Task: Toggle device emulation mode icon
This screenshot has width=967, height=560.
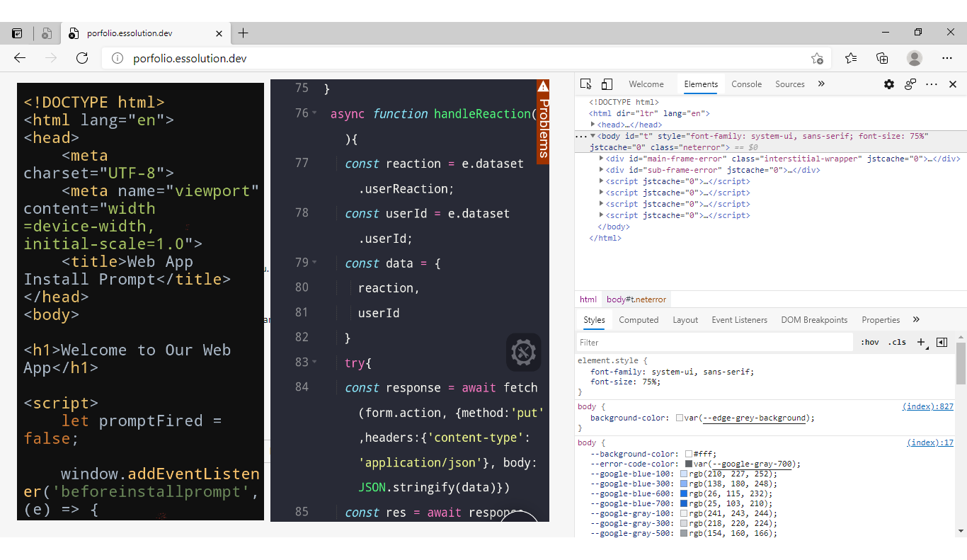Action: [x=607, y=84]
